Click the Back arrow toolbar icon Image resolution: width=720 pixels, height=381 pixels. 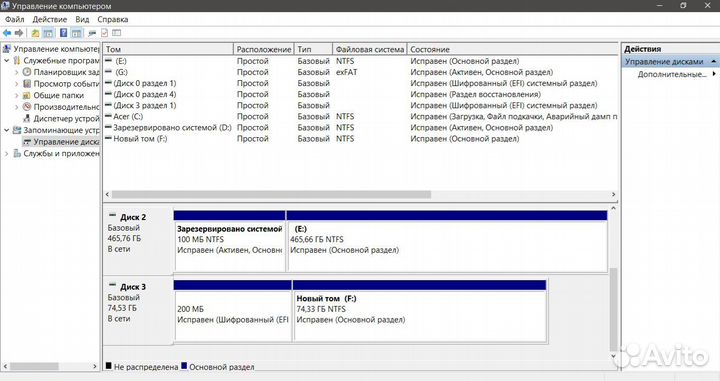coord(7,33)
